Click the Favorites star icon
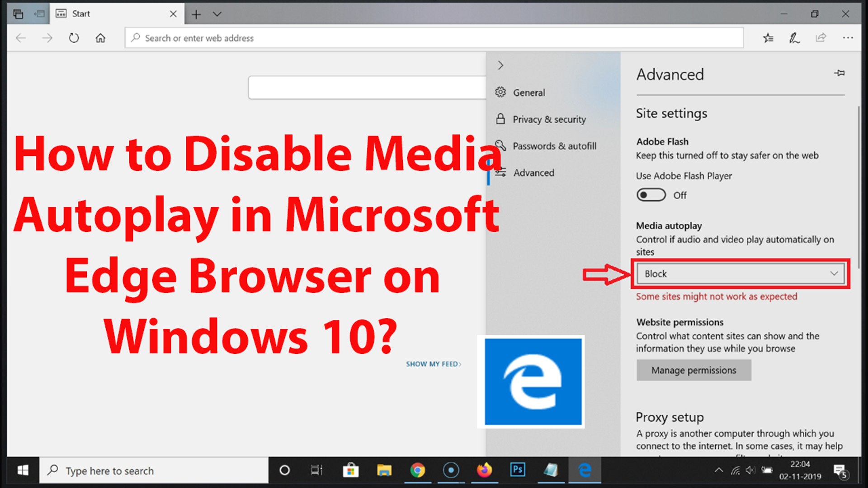Screen dimensions: 868x488 pyautogui.click(x=768, y=38)
